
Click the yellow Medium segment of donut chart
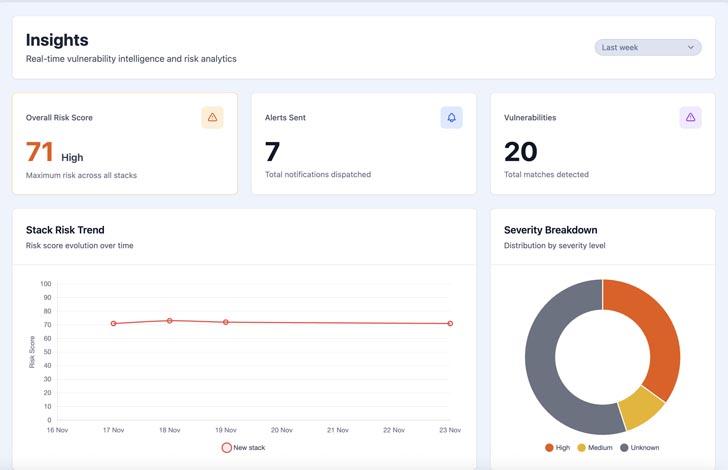coord(641,407)
